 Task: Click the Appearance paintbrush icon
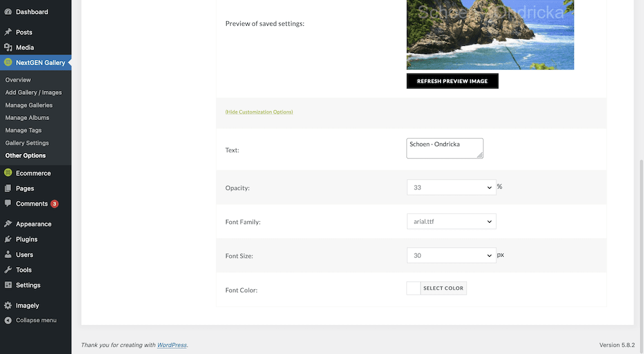pos(8,224)
